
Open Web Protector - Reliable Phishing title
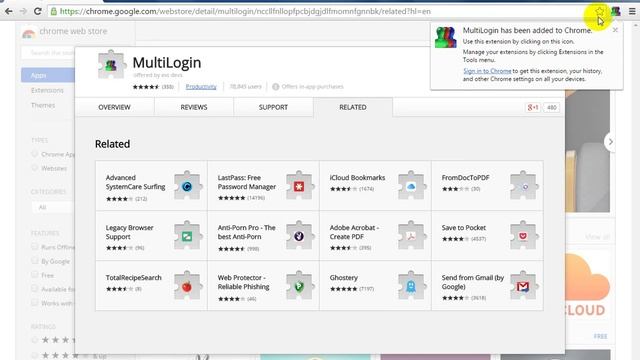[x=243, y=282]
